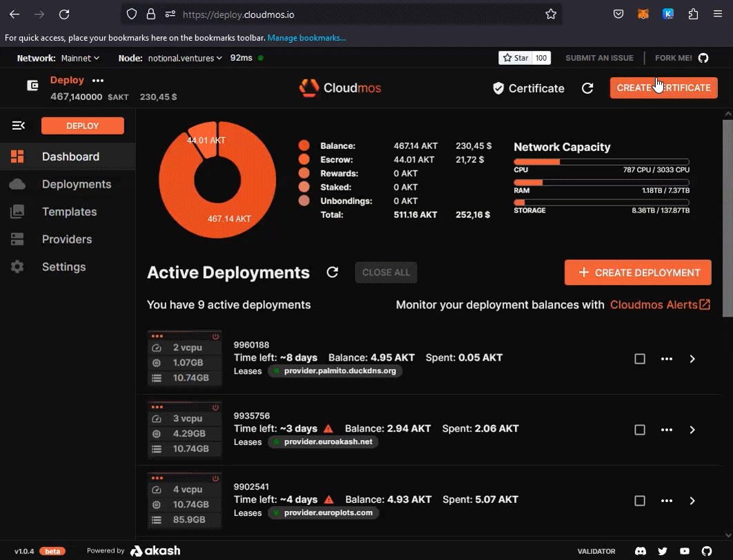Go to Deployments in the sidebar

tap(76, 184)
